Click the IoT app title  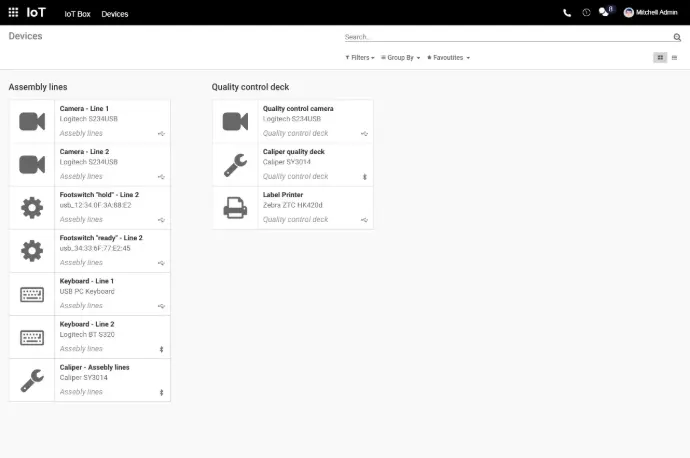pyautogui.click(x=36, y=12)
